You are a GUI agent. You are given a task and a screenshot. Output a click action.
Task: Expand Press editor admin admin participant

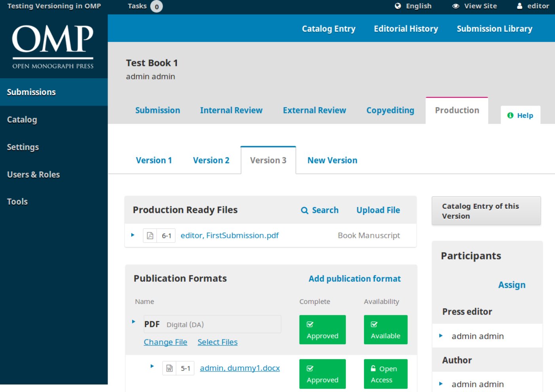coord(441,336)
